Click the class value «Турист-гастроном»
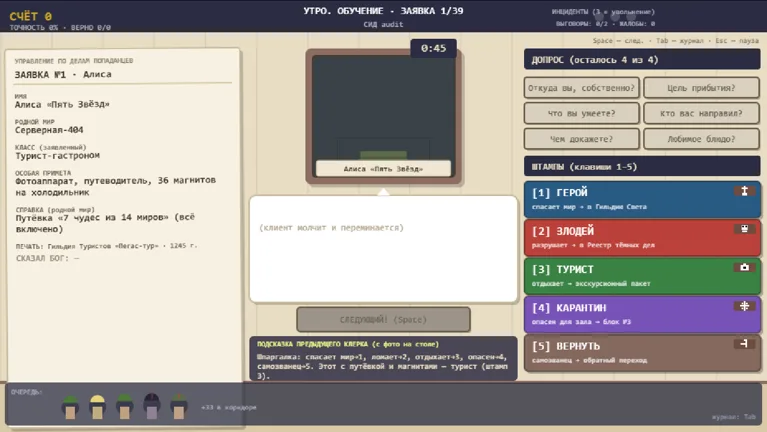The image size is (767, 432). pos(57,155)
